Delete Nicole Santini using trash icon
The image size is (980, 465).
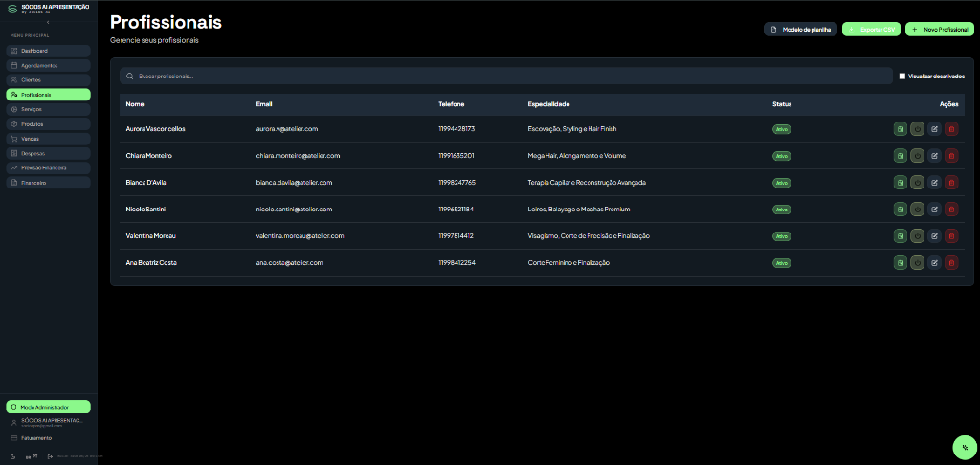951,210
